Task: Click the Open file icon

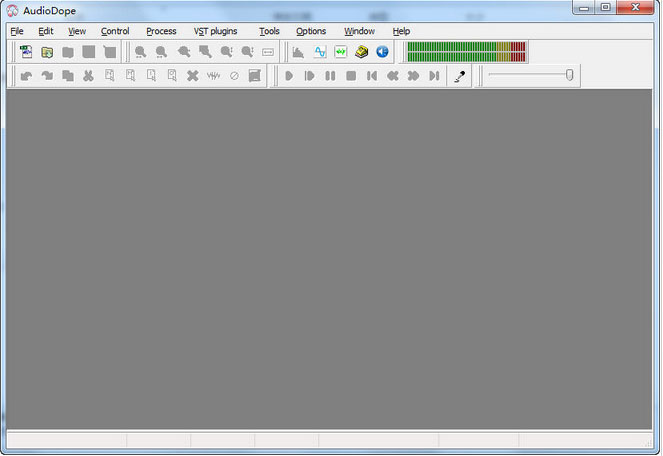Action: [47, 52]
